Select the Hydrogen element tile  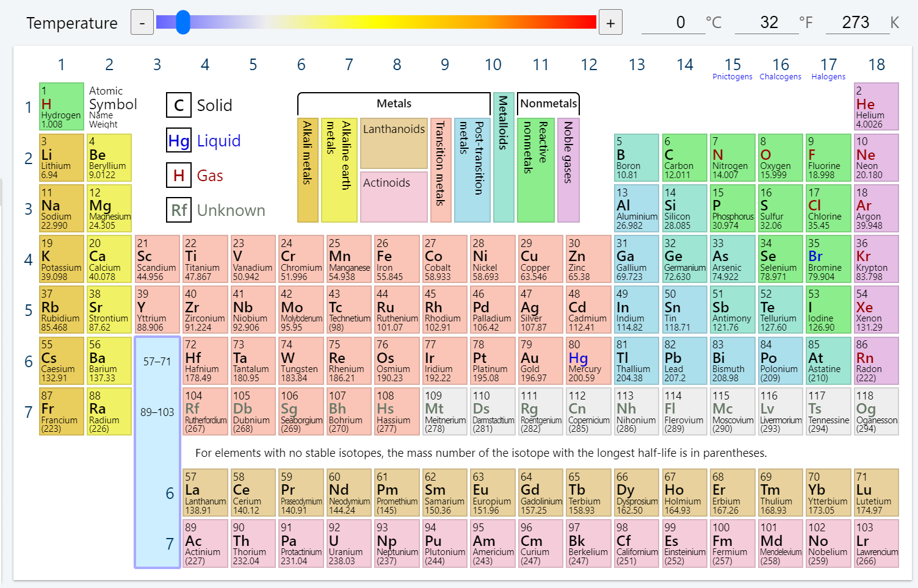coord(61,107)
